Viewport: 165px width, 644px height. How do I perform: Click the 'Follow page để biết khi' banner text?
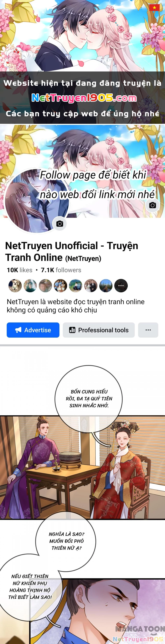click(x=93, y=175)
